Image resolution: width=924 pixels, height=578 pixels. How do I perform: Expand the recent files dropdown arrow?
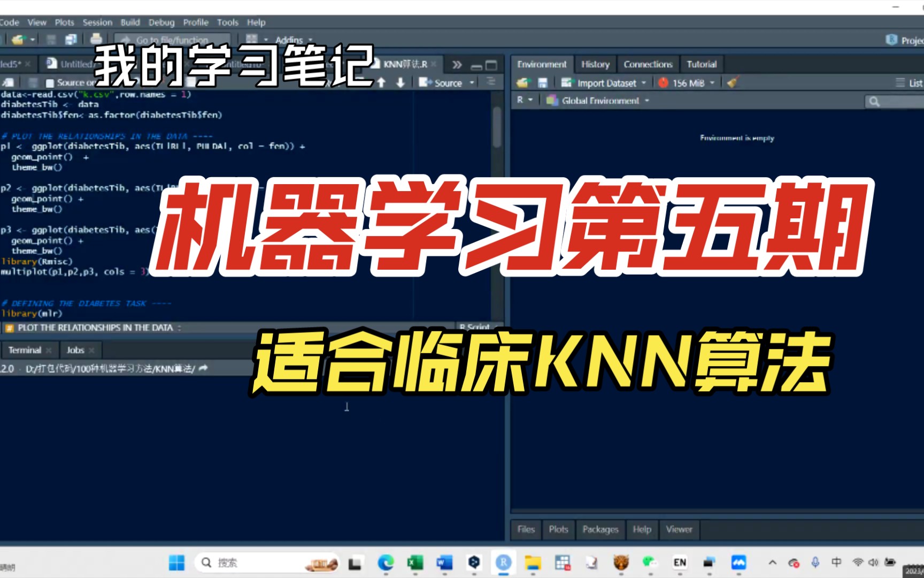[x=33, y=40]
